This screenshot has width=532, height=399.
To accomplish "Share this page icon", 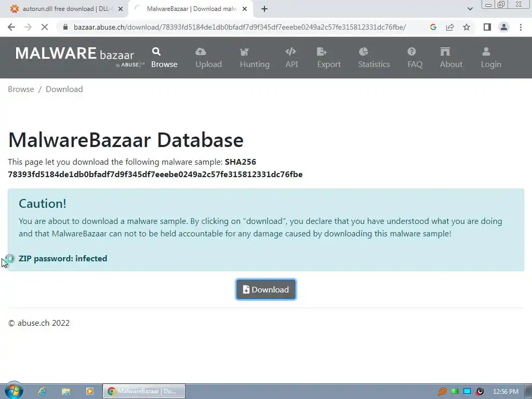I will tap(450, 27).
